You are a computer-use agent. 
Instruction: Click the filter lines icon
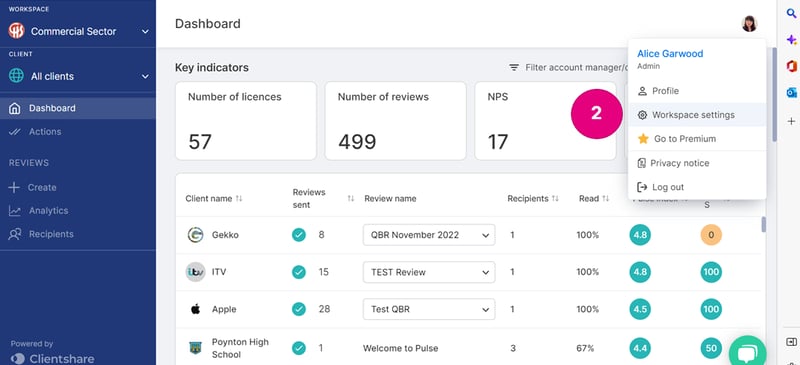click(514, 67)
